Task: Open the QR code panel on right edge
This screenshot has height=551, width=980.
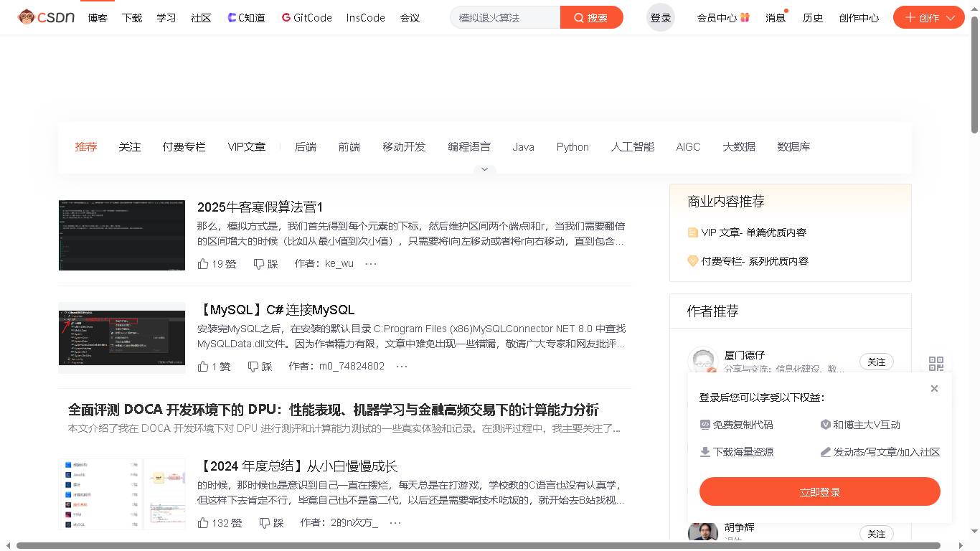Action: pyautogui.click(x=936, y=364)
